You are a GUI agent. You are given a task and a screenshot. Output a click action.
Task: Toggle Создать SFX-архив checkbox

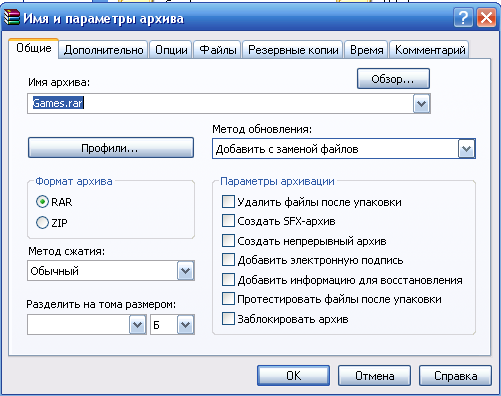(228, 221)
